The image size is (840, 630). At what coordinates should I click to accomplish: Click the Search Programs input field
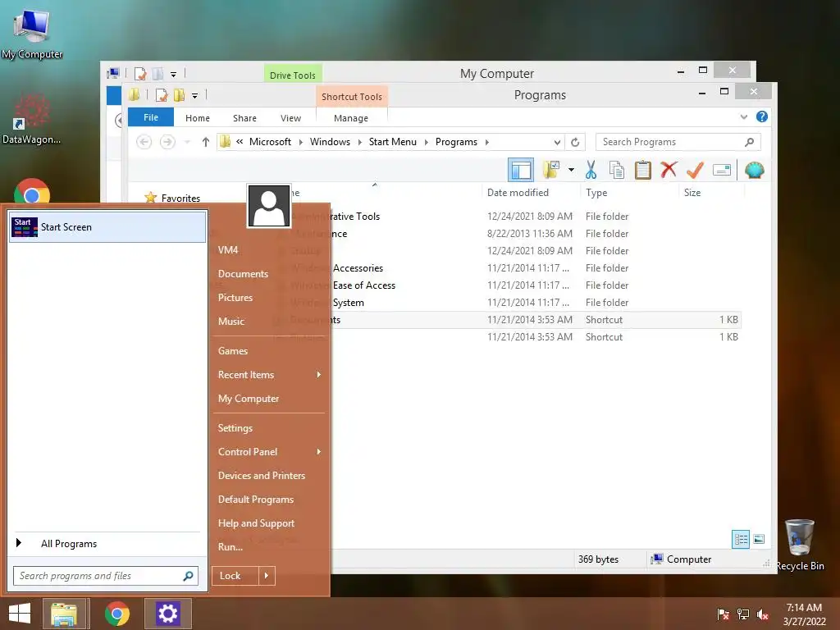click(678, 142)
